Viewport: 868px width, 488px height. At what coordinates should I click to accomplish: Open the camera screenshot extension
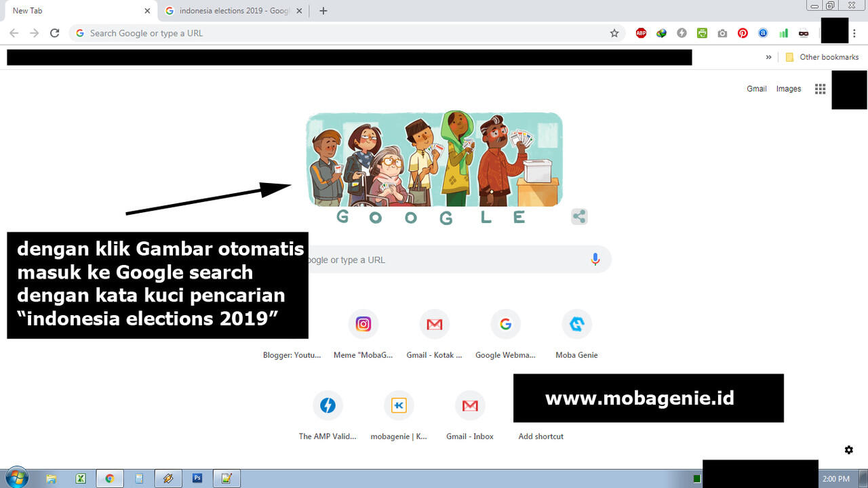click(x=722, y=33)
